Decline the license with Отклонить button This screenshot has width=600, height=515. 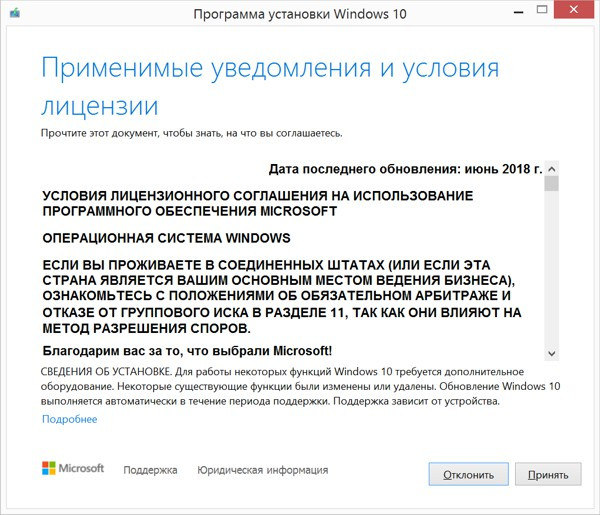tap(468, 474)
